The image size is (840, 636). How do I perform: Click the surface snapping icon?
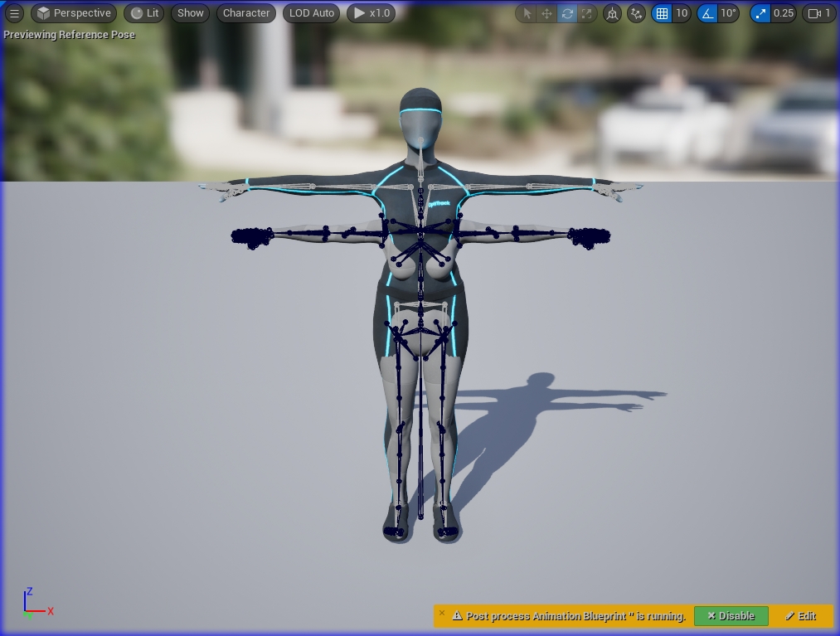click(x=636, y=13)
